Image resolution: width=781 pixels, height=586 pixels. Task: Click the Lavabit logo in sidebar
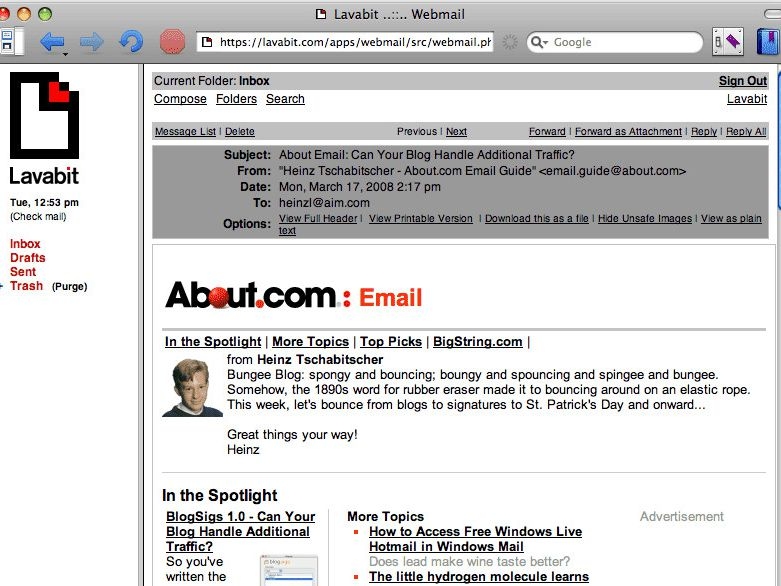44,128
